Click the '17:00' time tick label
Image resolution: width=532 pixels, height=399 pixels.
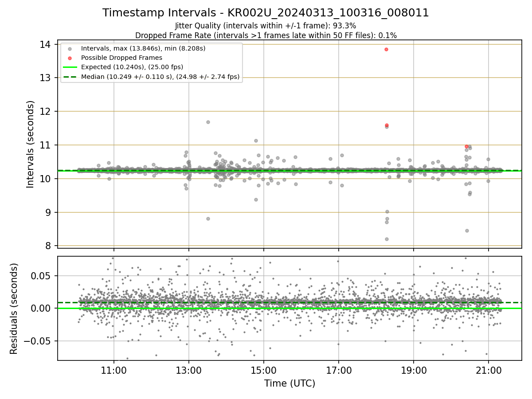(339, 370)
